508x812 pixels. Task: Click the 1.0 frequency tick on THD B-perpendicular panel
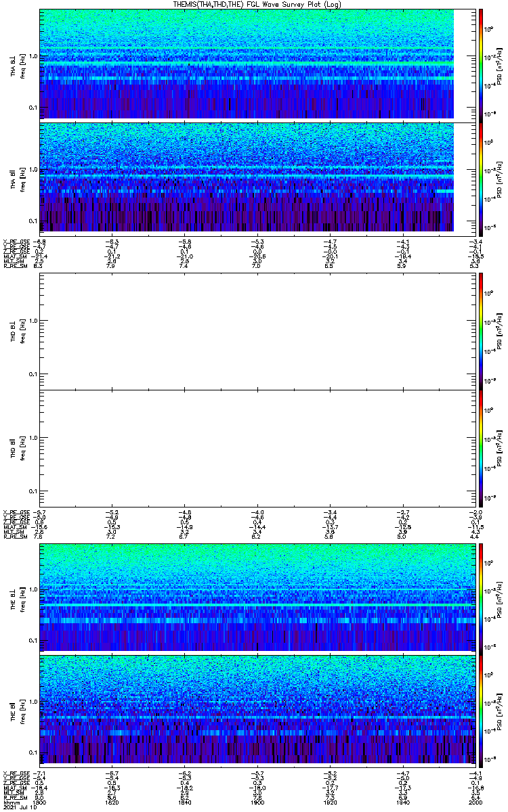coord(33,321)
